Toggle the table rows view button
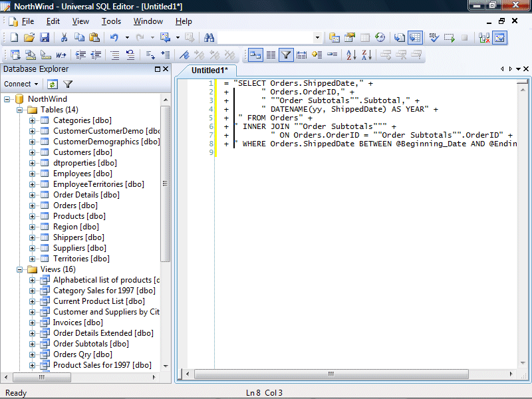 coord(271,55)
